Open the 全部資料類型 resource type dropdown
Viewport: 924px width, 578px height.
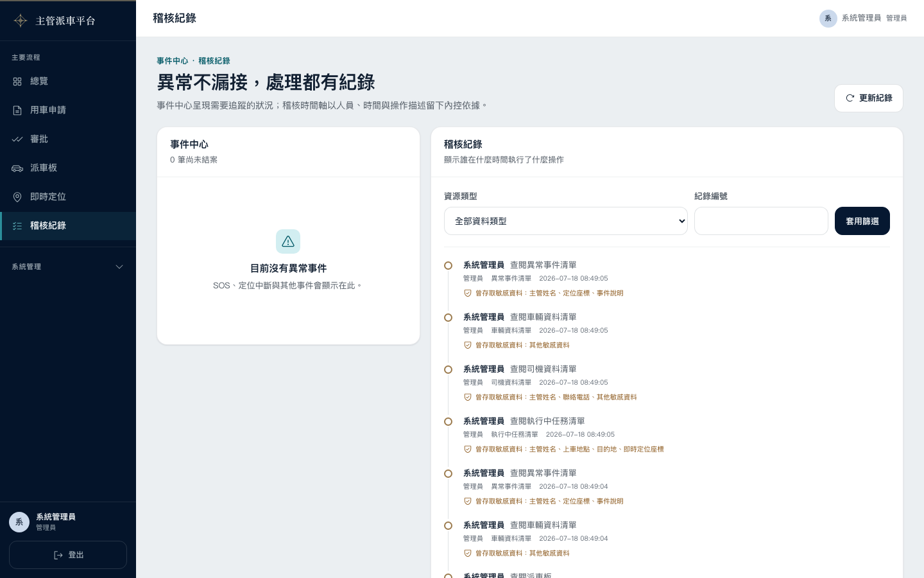pos(565,221)
